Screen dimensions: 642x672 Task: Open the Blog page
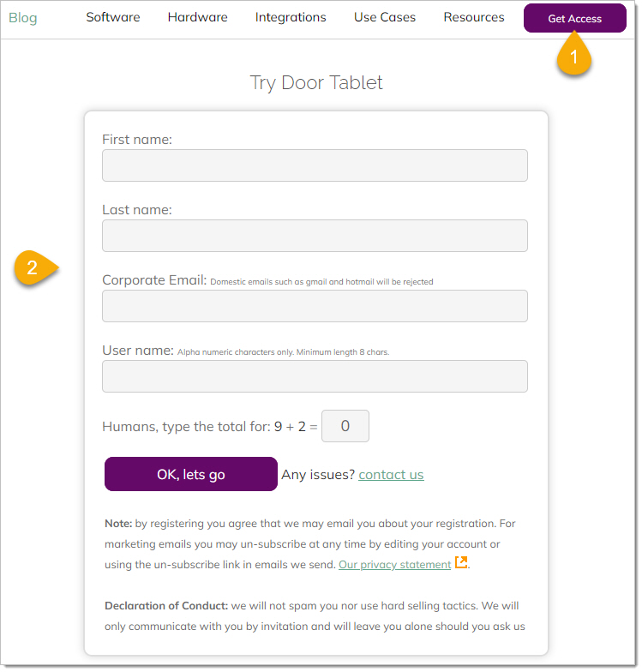pos(23,18)
